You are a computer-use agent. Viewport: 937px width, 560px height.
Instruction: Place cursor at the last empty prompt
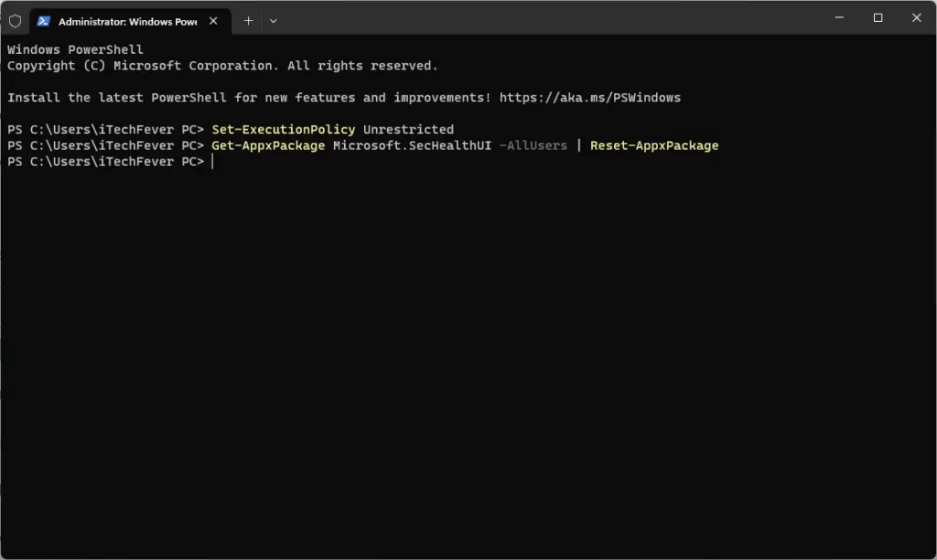(212, 162)
